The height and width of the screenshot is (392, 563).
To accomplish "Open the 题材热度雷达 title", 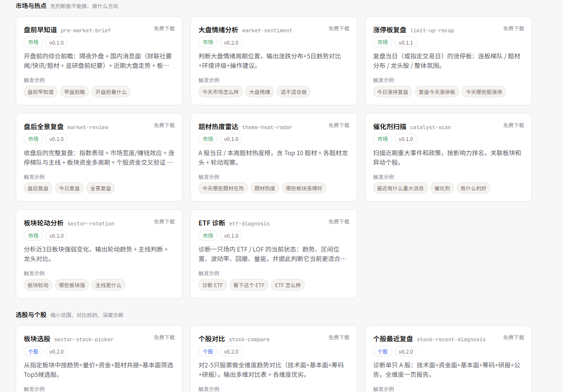I will point(218,127).
